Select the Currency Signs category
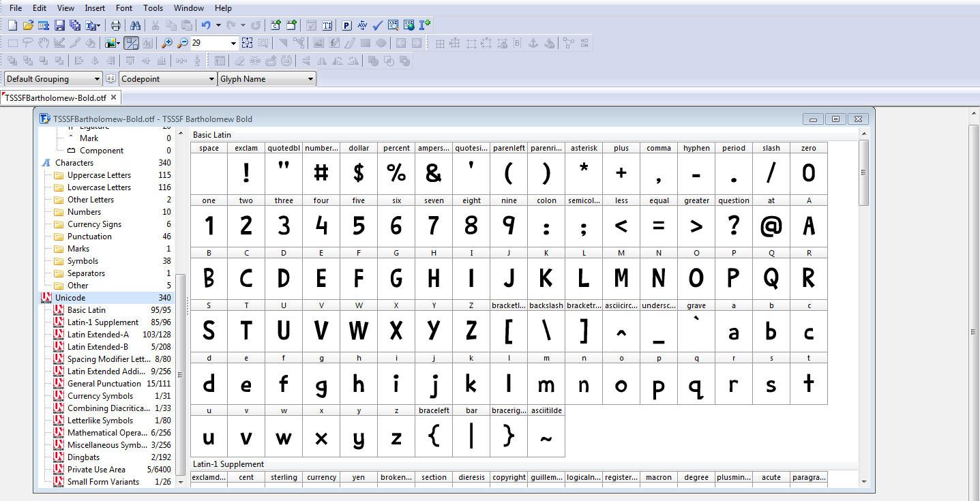This screenshot has width=980, height=501. tap(94, 224)
